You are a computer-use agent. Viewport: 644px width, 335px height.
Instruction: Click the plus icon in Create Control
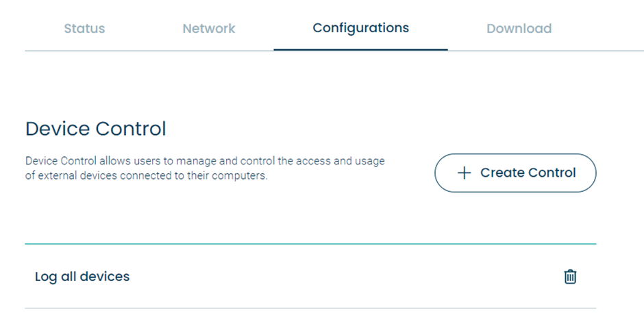[x=464, y=173]
